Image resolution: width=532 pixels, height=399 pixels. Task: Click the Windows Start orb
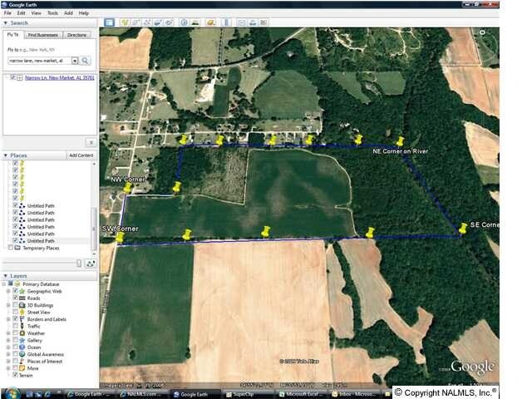pos(7,394)
